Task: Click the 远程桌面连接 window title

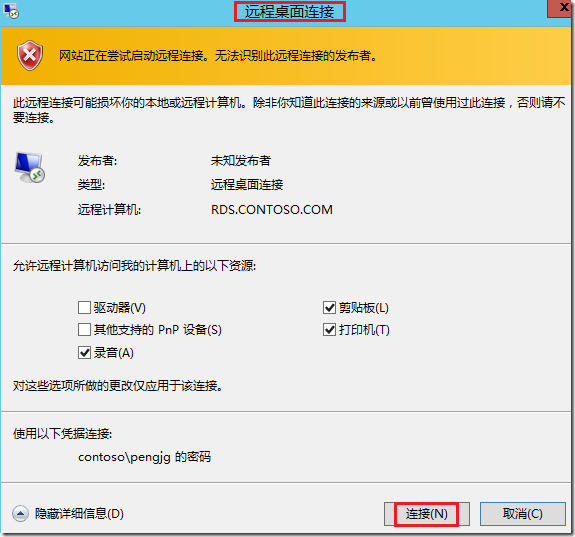Action: point(289,12)
